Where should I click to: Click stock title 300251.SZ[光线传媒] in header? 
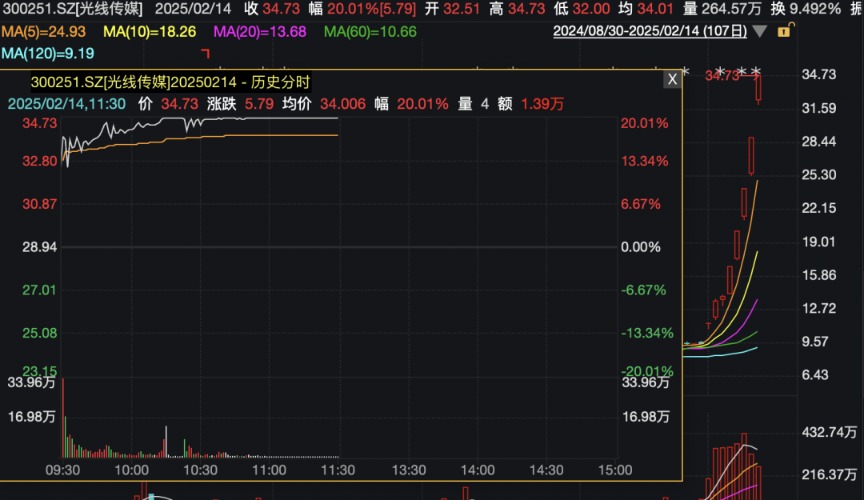(x=72, y=9)
